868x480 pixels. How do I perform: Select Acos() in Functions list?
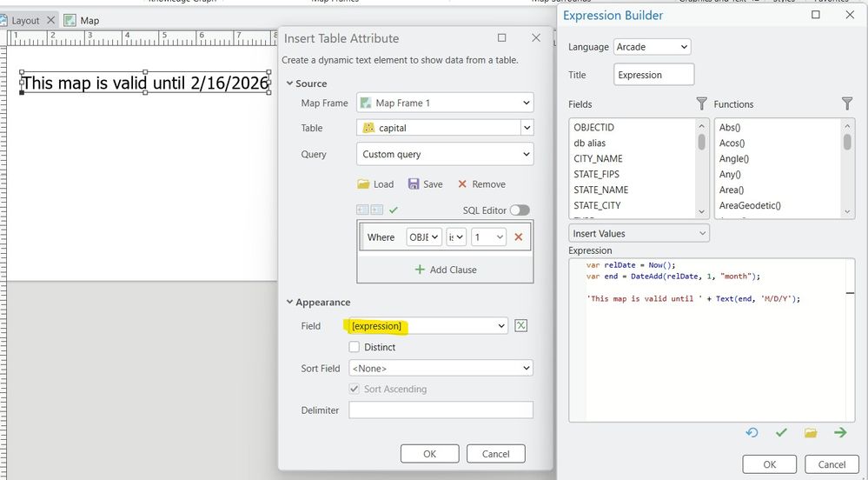click(x=732, y=143)
